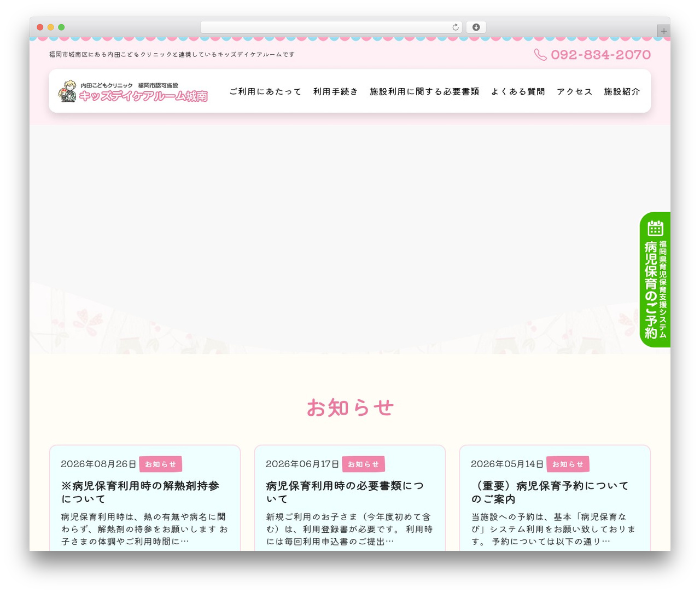Open the 利用手続き menu item
Image resolution: width=700 pixels, height=593 pixels.
336,91
